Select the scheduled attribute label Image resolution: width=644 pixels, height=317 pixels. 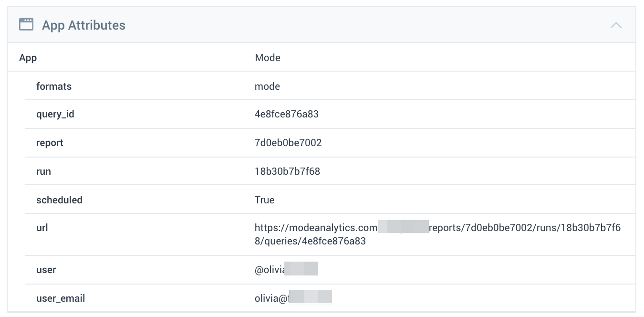pyautogui.click(x=59, y=200)
